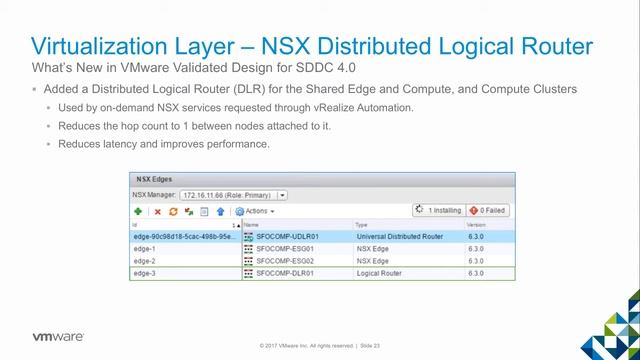
Task: Click the Logical Router type cell
Action: coord(379,273)
